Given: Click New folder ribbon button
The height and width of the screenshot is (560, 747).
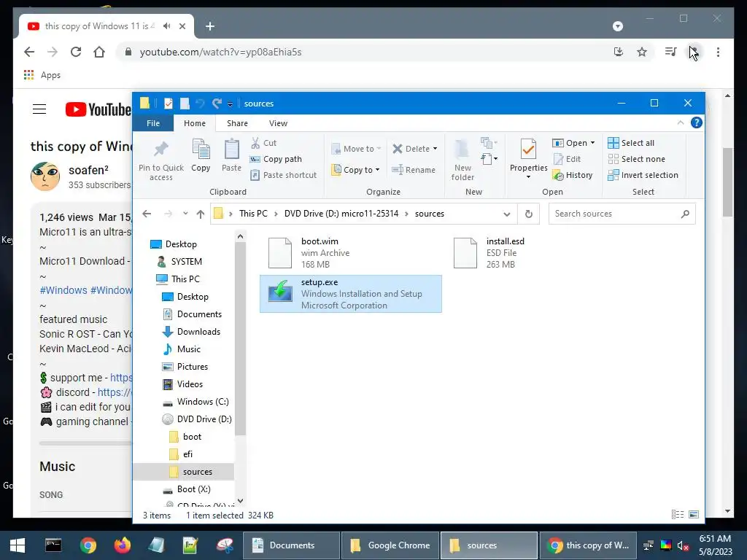Looking at the screenshot, I should pos(462,160).
